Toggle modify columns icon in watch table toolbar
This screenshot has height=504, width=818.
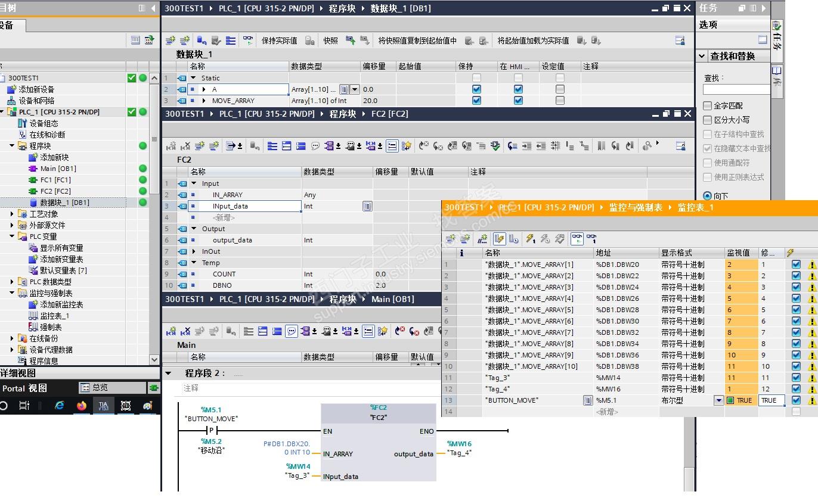500,239
